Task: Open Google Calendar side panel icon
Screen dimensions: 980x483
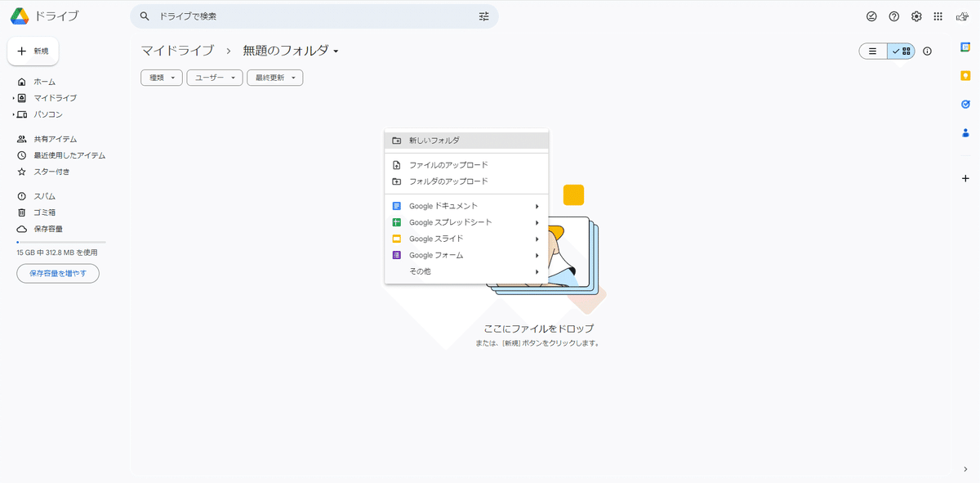Action: point(965,47)
